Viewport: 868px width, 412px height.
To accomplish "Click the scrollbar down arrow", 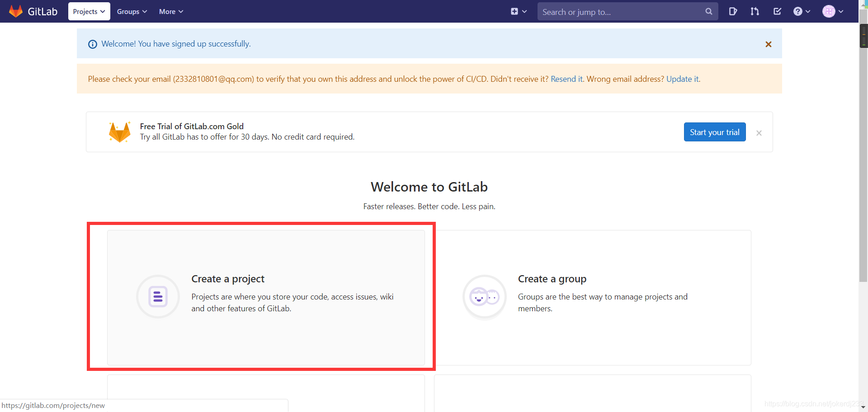I will point(863,407).
